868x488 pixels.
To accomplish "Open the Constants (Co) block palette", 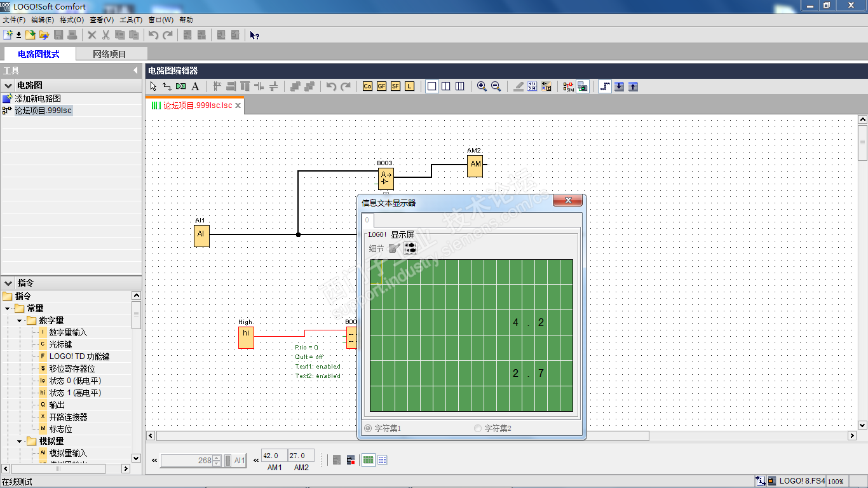I will click(367, 86).
